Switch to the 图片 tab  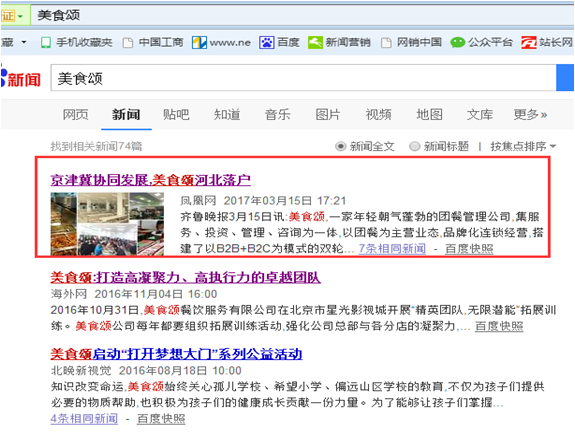point(328,115)
